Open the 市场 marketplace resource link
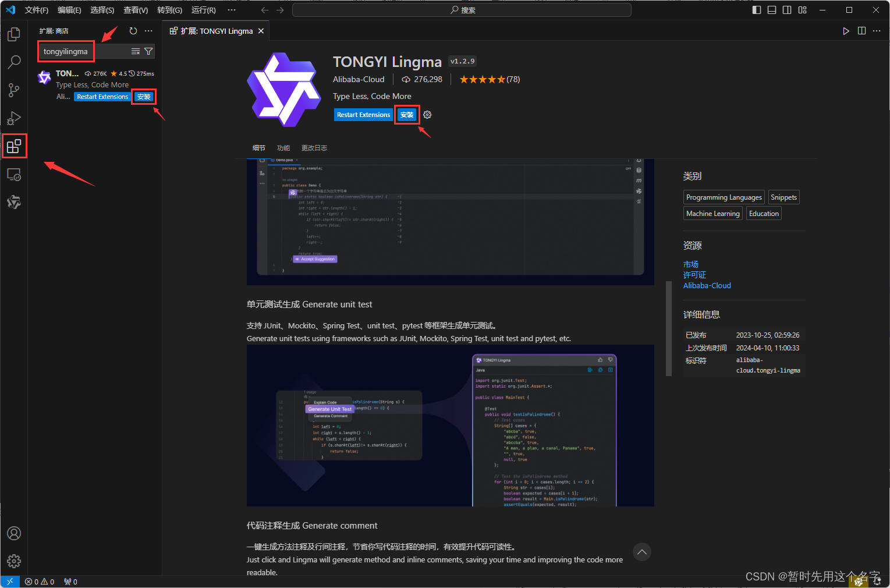 point(691,264)
